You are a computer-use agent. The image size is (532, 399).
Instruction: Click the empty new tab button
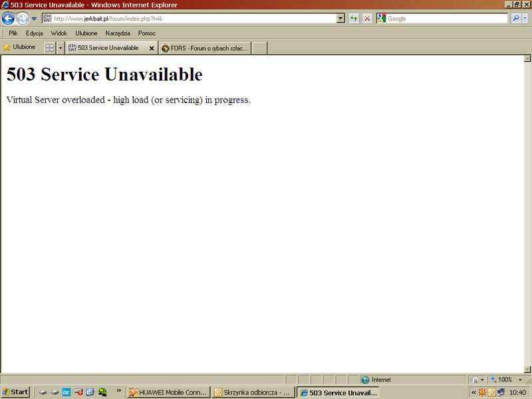[x=259, y=48]
